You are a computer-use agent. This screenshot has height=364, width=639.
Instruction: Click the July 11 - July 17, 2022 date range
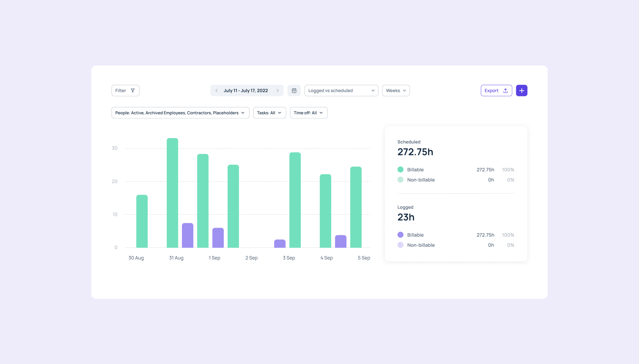pos(246,90)
